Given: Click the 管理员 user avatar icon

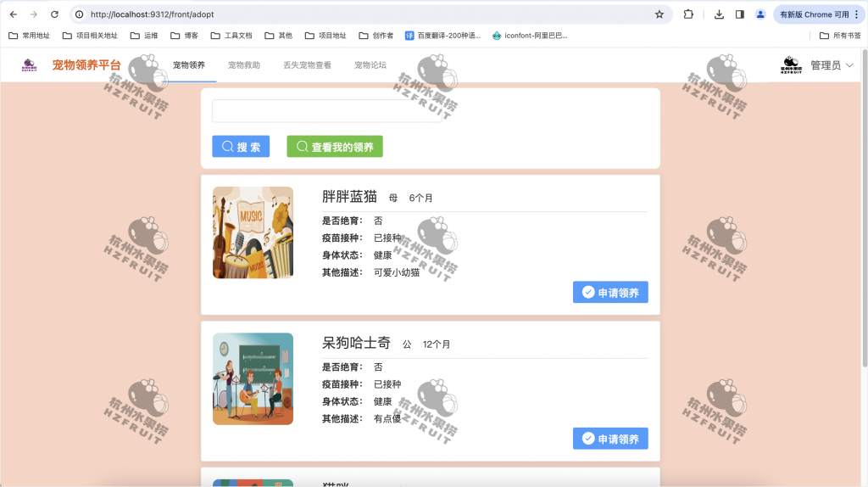Looking at the screenshot, I should pos(791,65).
